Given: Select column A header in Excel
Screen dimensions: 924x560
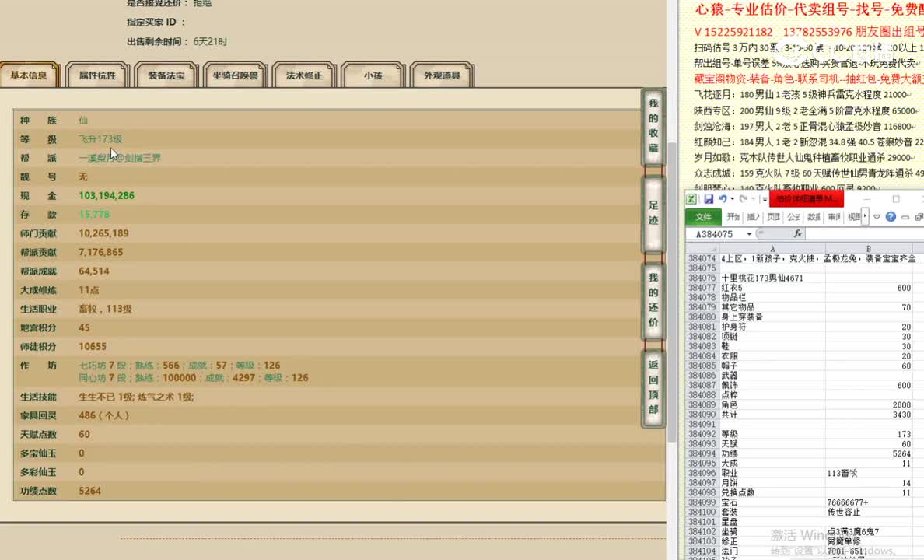Looking at the screenshot, I should (x=772, y=249).
